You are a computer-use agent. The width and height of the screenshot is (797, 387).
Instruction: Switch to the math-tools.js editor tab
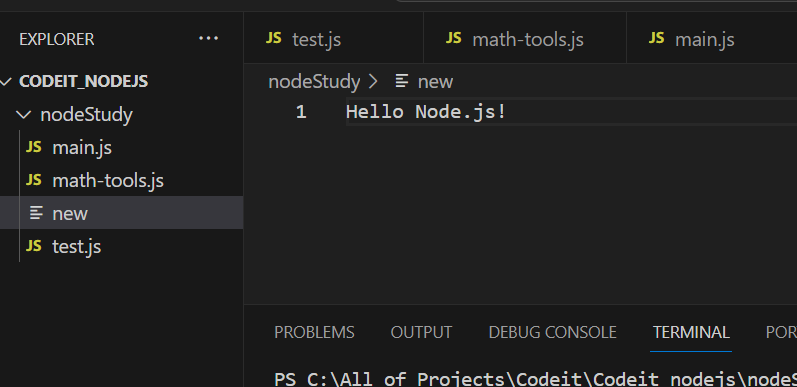[x=525, y=38]
